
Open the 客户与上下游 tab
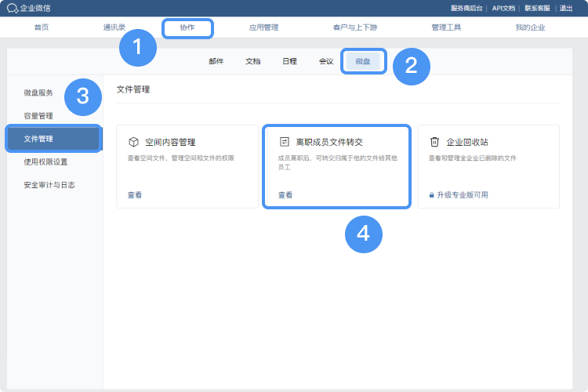click(355, 27)
